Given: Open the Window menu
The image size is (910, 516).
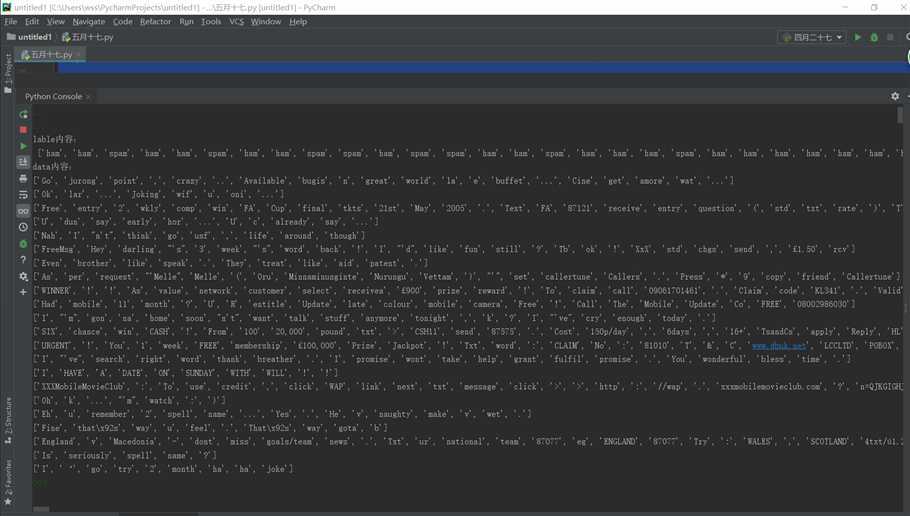Looking at the screenshot, I should (266, 21).
